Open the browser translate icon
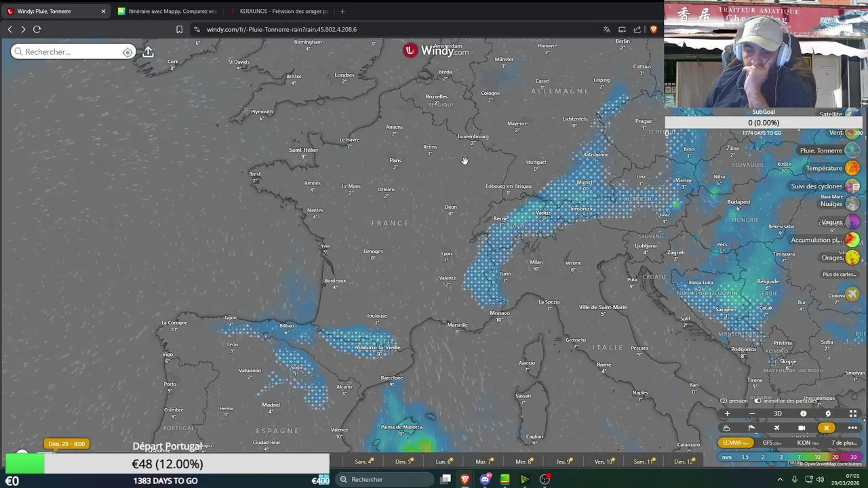The image size is (868, 488). point(606,29)
